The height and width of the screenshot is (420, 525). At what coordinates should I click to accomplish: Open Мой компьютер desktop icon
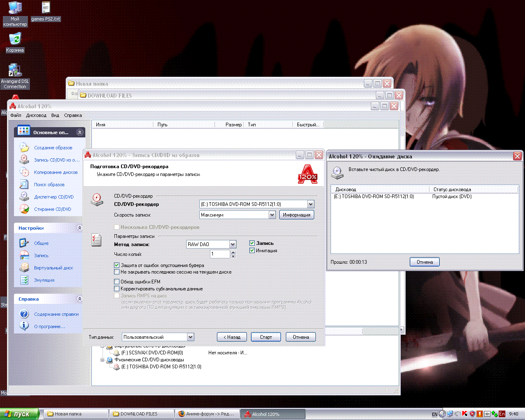pyautogui.click(x=15, y=8)
